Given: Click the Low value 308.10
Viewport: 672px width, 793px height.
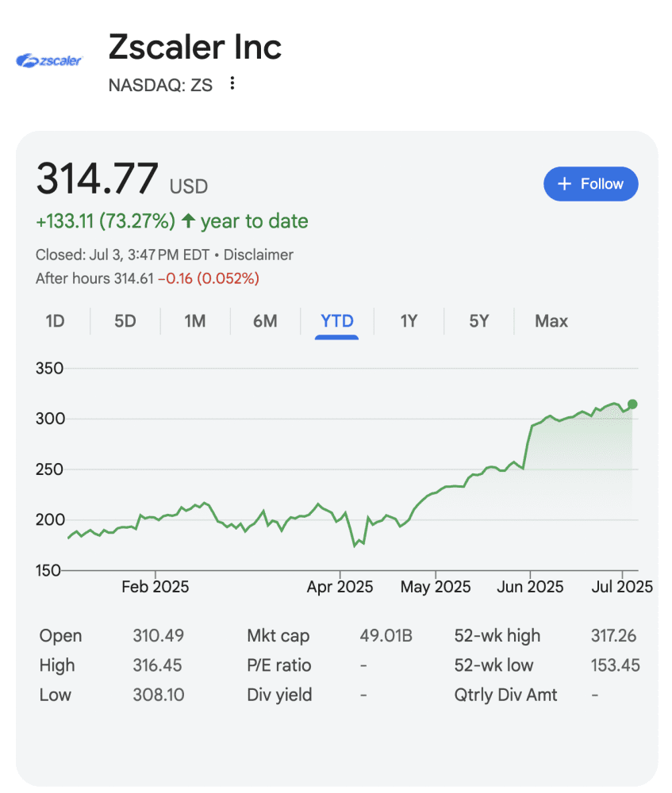Looking at the screenshot, I should pos(159,695).
